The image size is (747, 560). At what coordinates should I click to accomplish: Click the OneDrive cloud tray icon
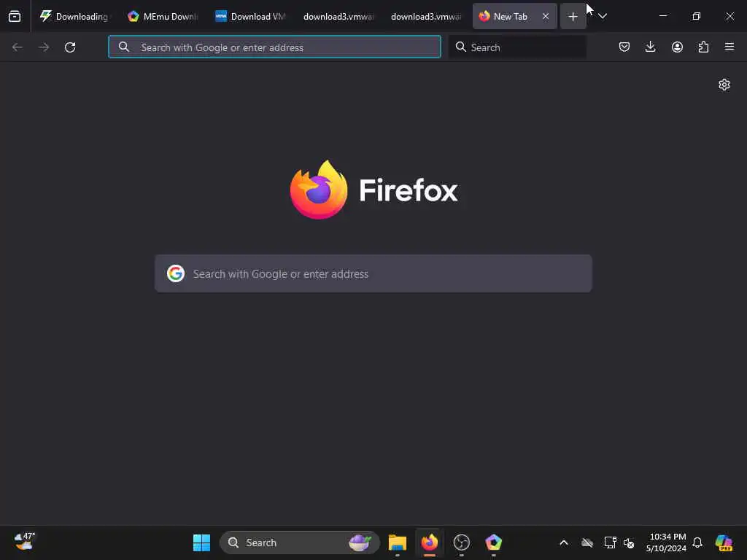pyautogui.click(x=587, y=542)
